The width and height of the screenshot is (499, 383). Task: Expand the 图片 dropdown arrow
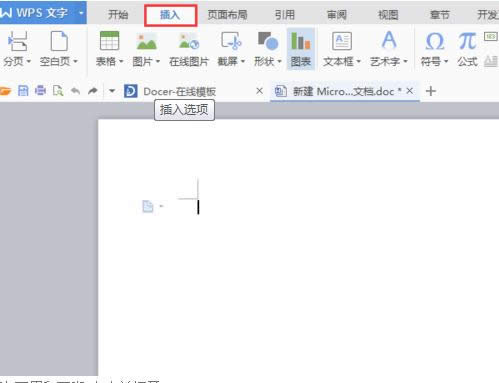[158, 61]
